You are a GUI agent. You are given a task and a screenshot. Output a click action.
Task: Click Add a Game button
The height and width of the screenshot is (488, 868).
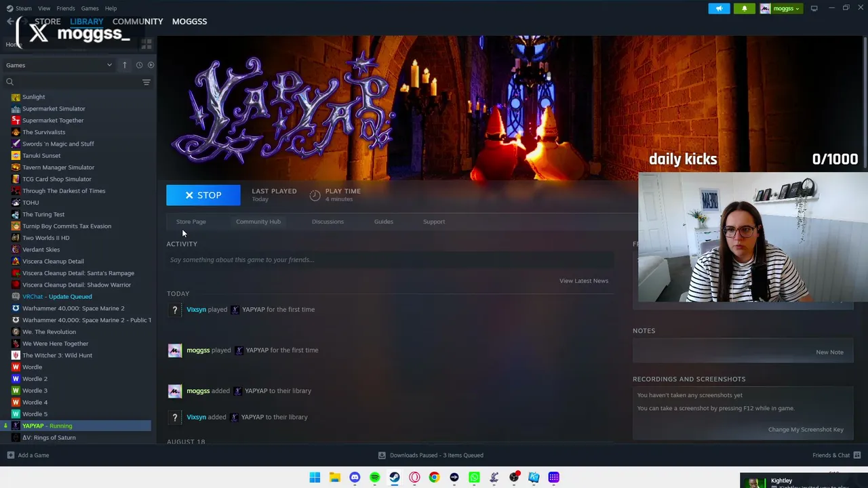tap(28, 455)
